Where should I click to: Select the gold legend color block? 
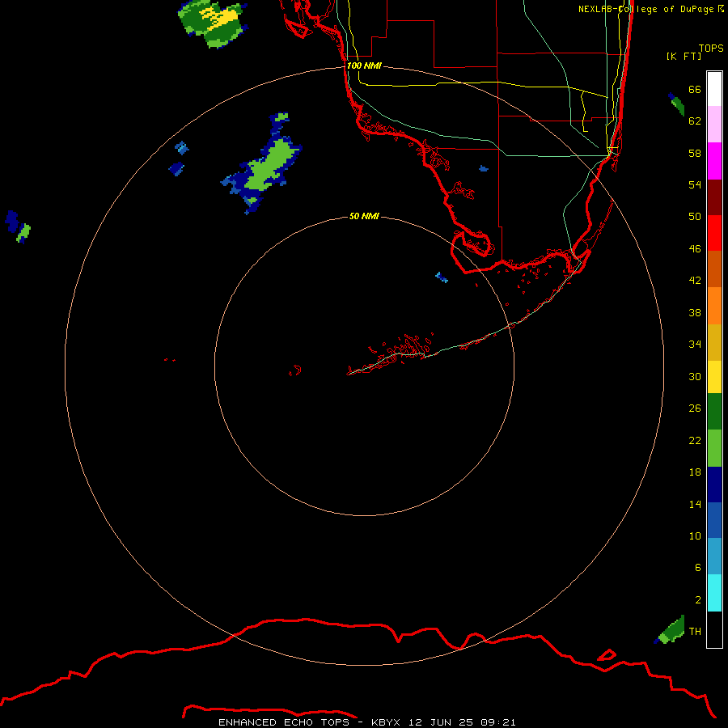[714, 343]
